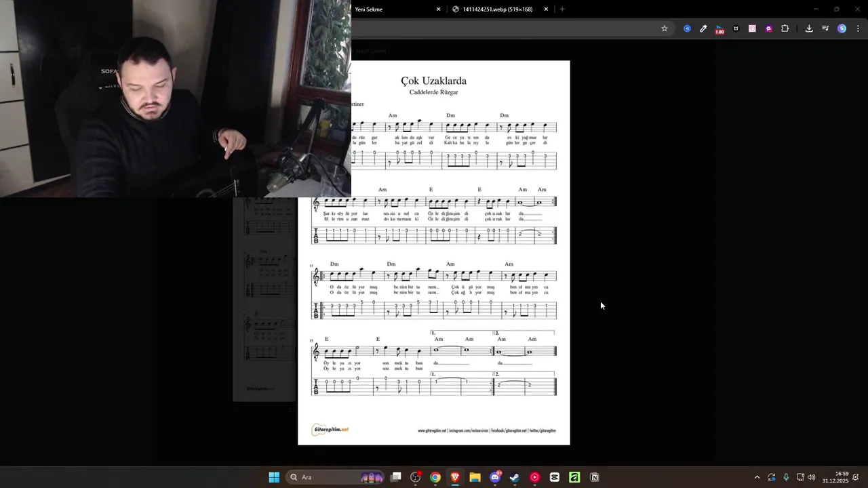Select the 1411424251.webp tab
This screenshot has height=488, width=868.
click(498, 9)
